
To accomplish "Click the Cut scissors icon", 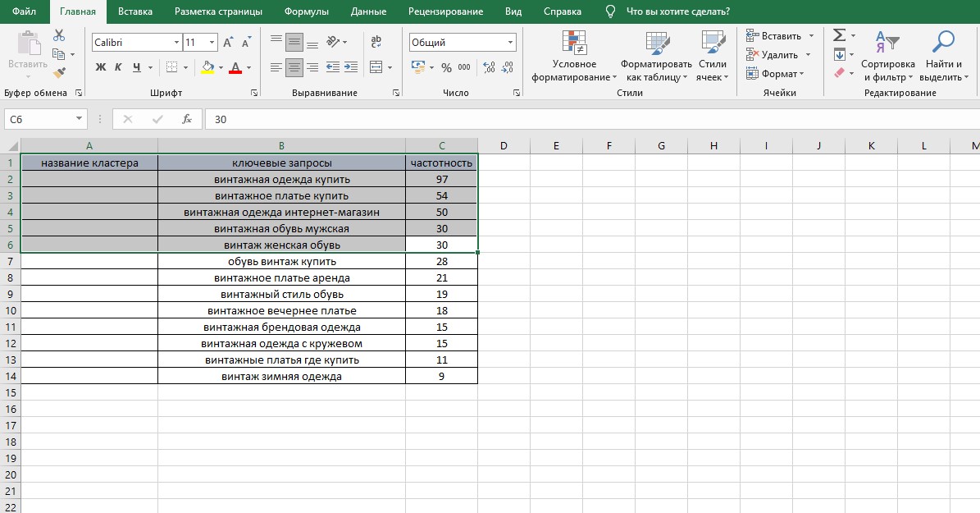I will [x=59, y=35].
